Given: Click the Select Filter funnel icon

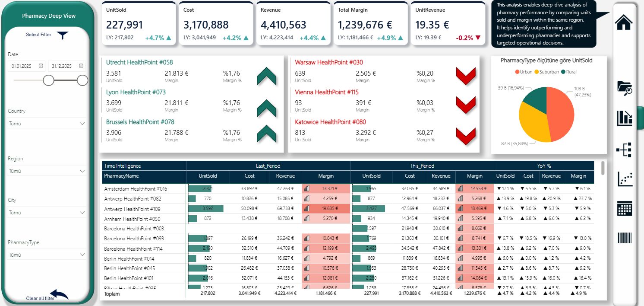Looking at the screenshot, I should tap(63, 35).
